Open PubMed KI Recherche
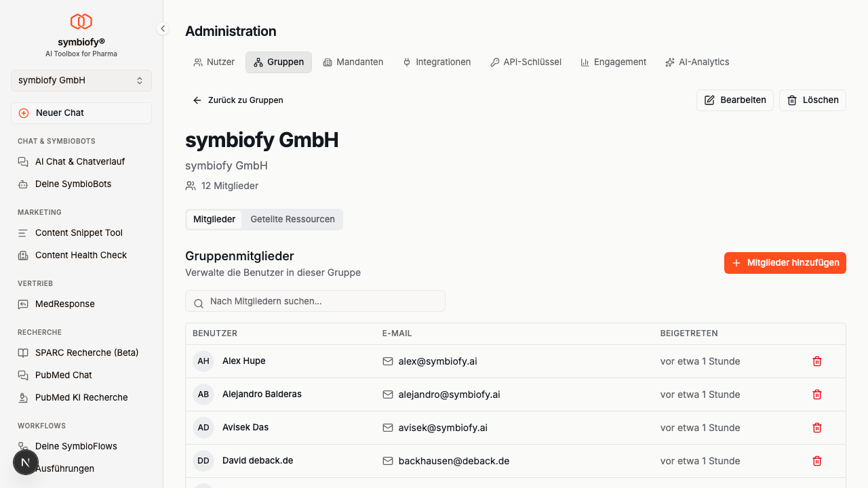The width and height of the screenshot is (868, 488). pyautogui.click(x=81, y=398)
